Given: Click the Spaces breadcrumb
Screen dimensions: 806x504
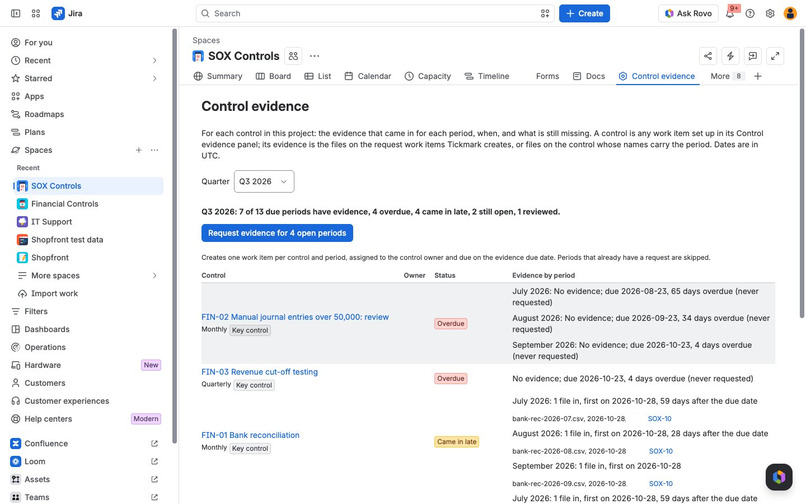Looking at the screenshot, I should [206, 40].
